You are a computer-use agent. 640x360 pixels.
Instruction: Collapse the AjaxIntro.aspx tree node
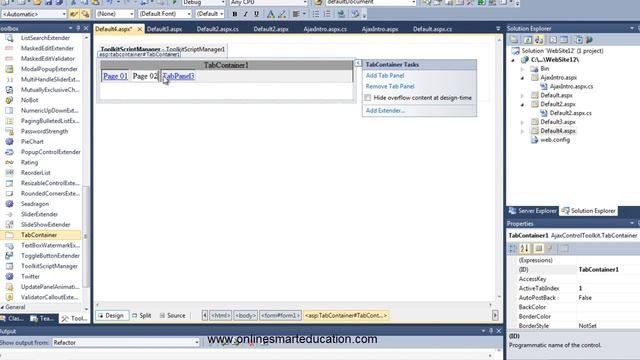[522, 78]
